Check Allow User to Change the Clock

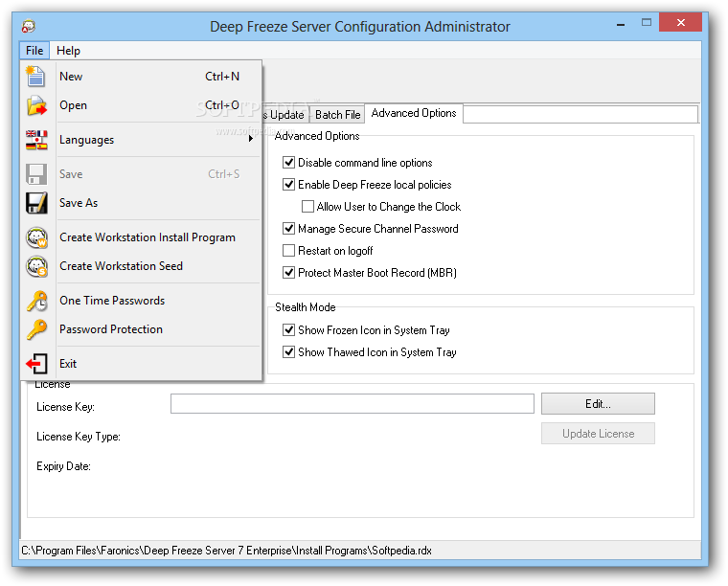[307, 207]
